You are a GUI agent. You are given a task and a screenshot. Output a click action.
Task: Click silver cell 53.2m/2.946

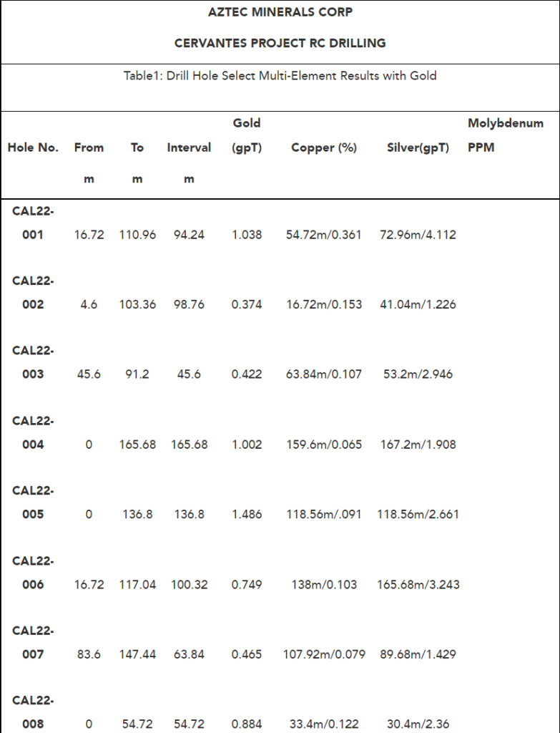(x=418, y=374)
